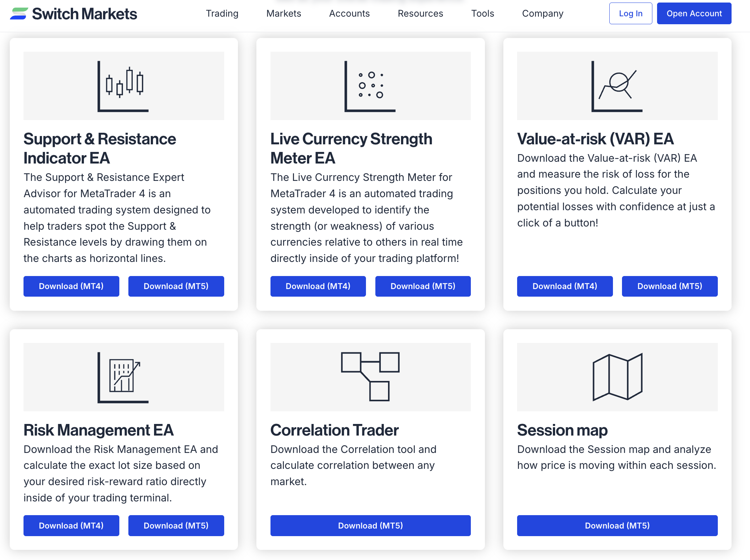Image resolution: width=750 pixels, height=560 pixels.
Task: Click the Log In button
Action: click(x=630, y=13)
